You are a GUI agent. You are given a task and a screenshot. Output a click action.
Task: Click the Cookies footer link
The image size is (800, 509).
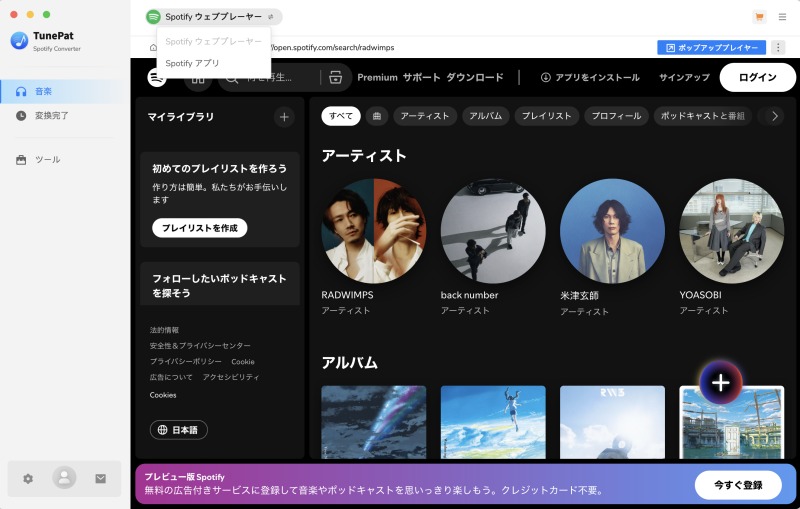click(x=163, y=395)
